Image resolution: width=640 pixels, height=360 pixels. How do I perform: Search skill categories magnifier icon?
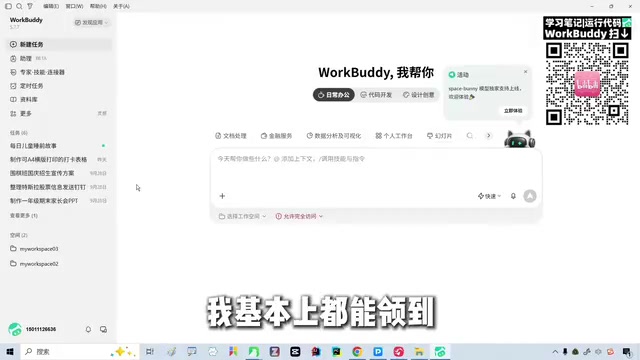470,136
